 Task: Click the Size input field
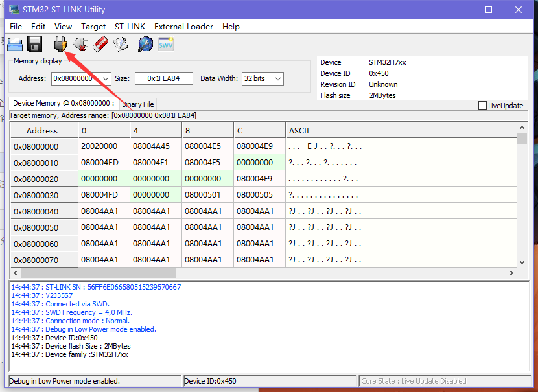163,78
